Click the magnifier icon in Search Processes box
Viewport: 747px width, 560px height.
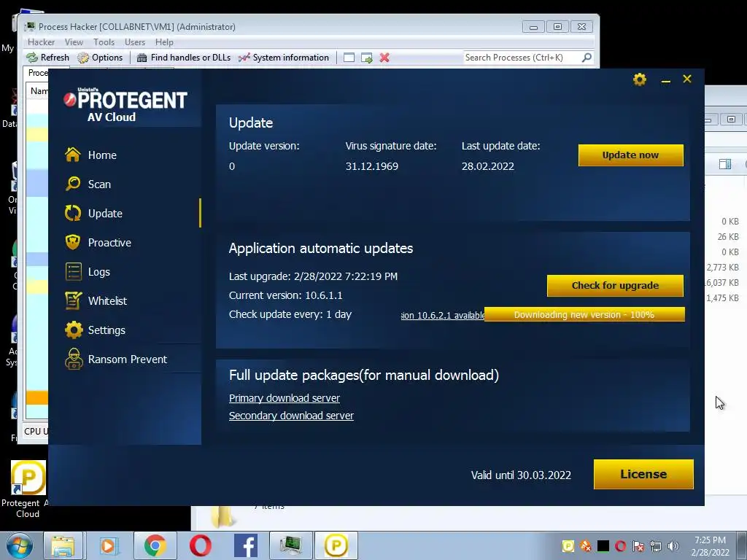coord(587,58)
